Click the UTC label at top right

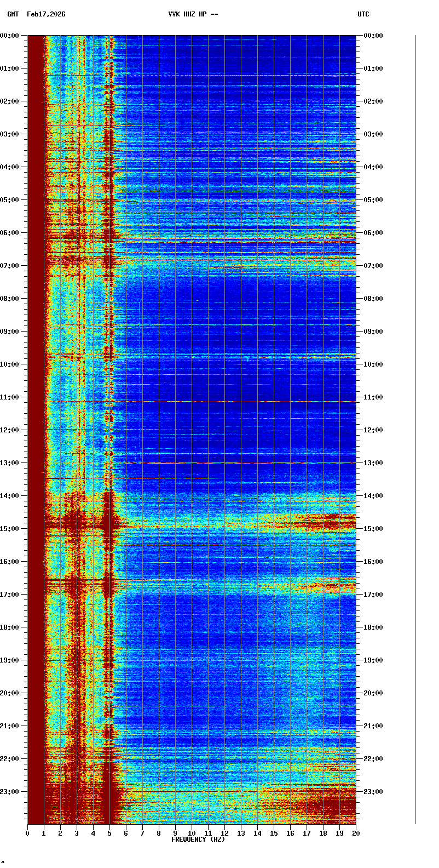[363, 14]
